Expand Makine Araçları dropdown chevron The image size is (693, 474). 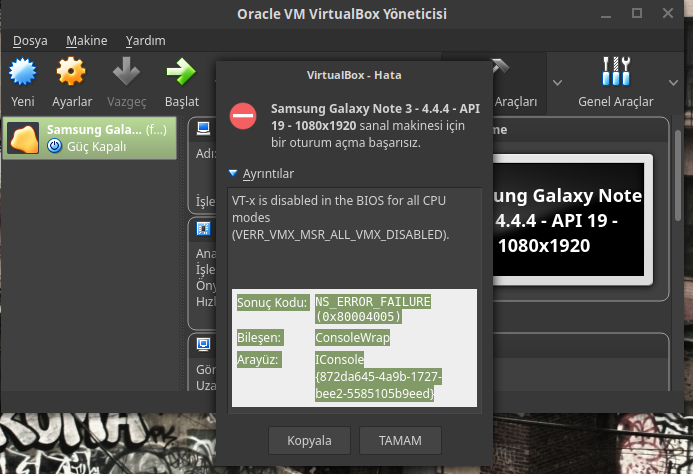(x=557, y=83)
